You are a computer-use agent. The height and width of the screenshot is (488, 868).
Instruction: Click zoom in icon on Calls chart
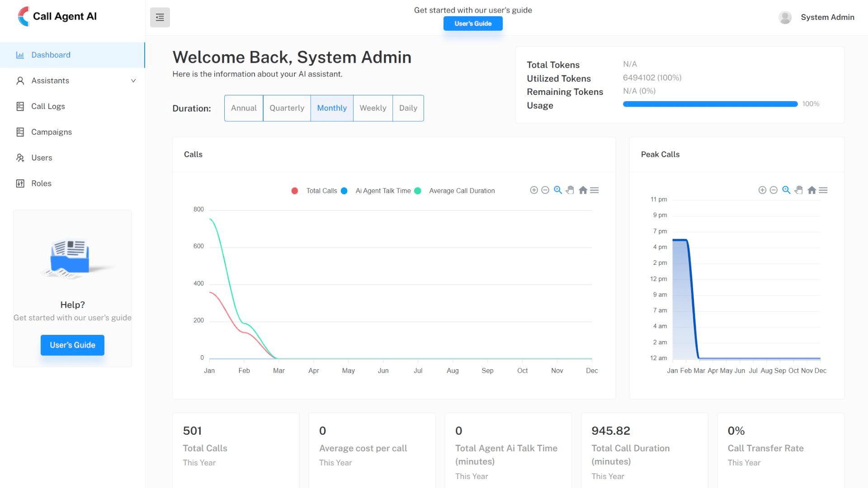click(534, 190)
